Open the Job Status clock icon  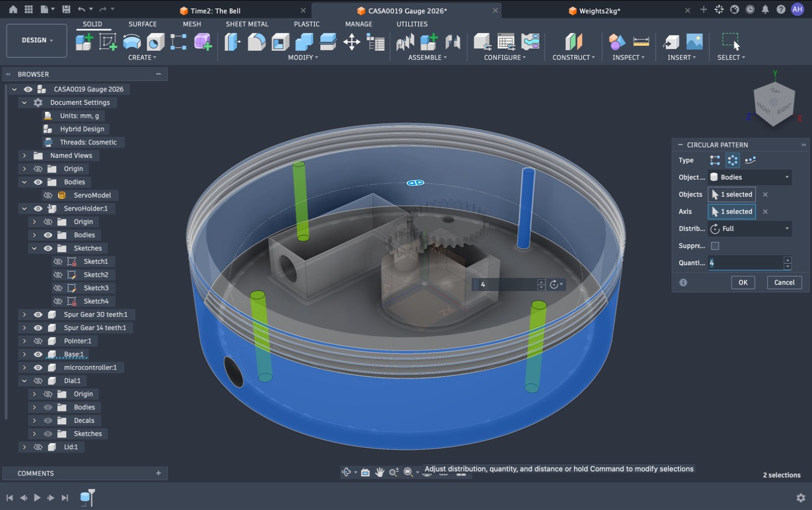click(750, 9)
